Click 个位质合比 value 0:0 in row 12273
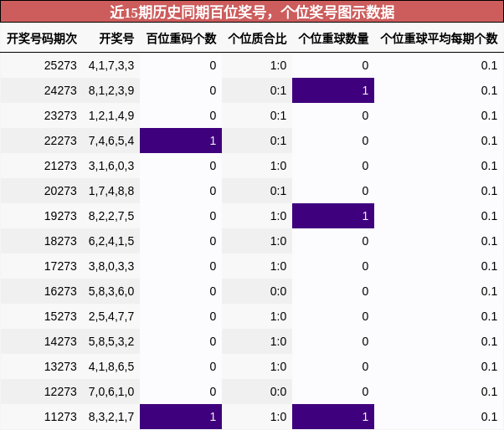 click(278, 392)
